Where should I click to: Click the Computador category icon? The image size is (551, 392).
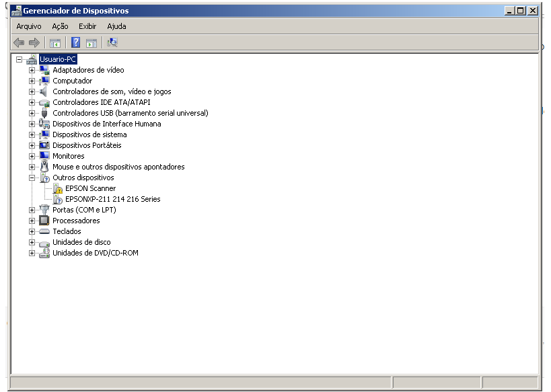44,81
